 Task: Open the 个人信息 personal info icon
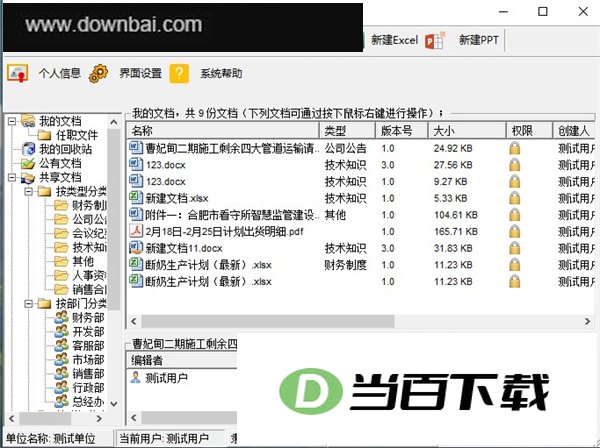[x=18, y=73]
